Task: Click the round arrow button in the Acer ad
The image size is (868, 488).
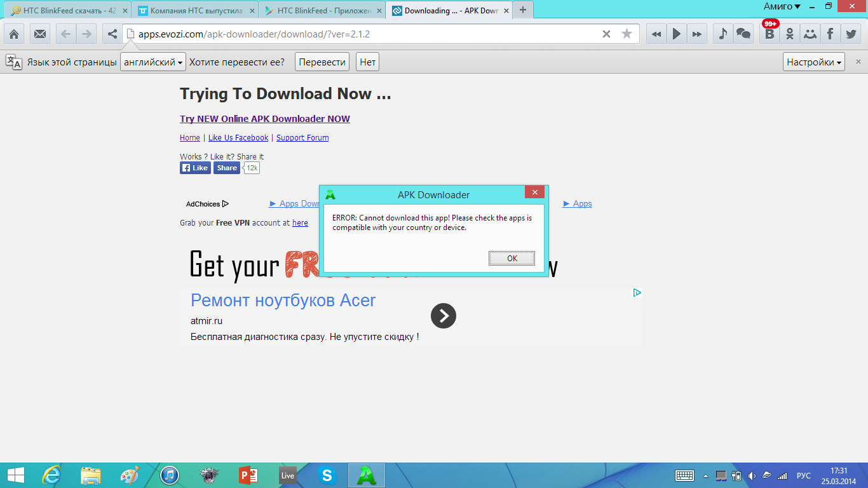Action: (x=444, y=316)
